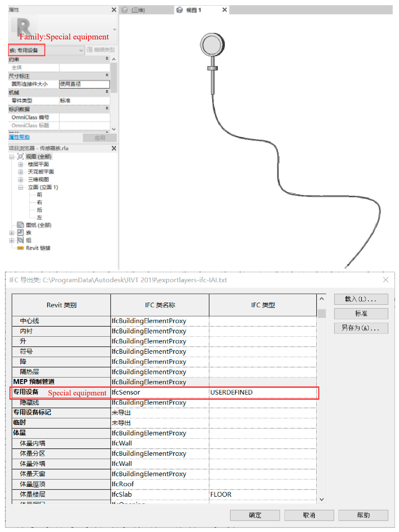
Task: Click the 图纸 (全部) sheets icon
Action: coord(20,225)
